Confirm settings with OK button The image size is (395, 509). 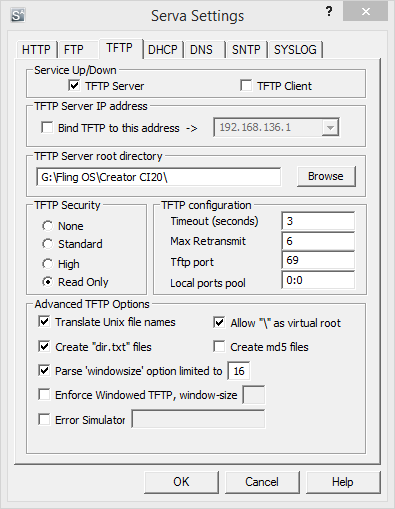click(181, 482)
